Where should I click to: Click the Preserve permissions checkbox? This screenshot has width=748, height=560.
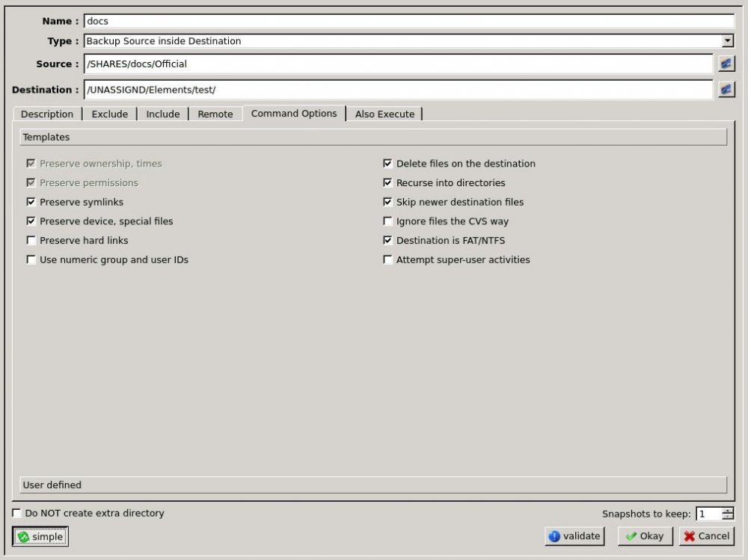[31, 182]
